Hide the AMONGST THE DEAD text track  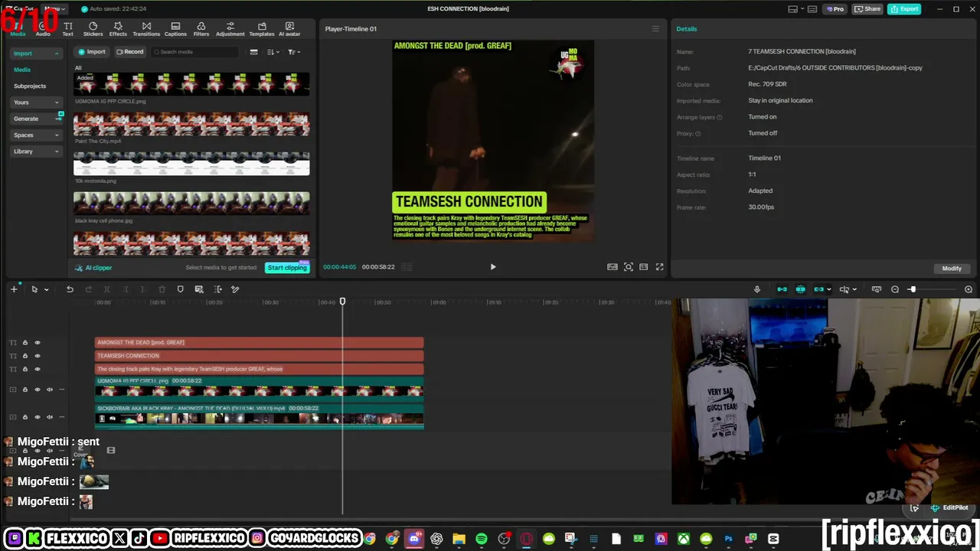(x=37, y=343)
